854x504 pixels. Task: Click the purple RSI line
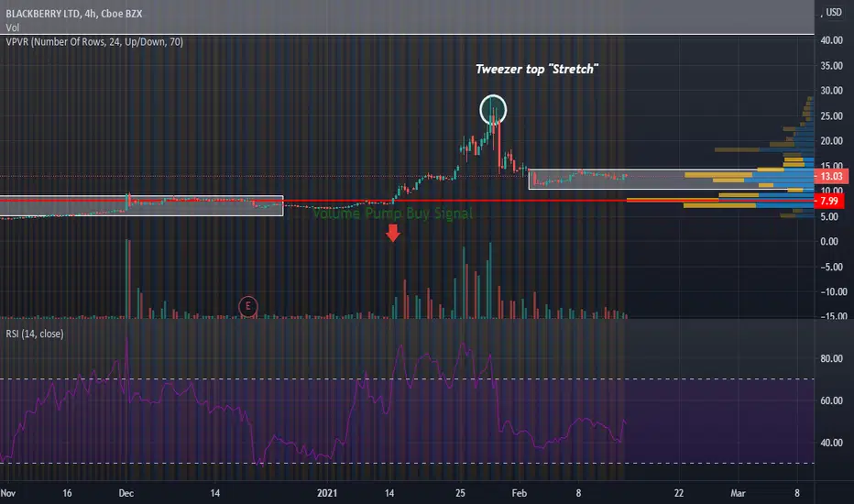point(313,401)
